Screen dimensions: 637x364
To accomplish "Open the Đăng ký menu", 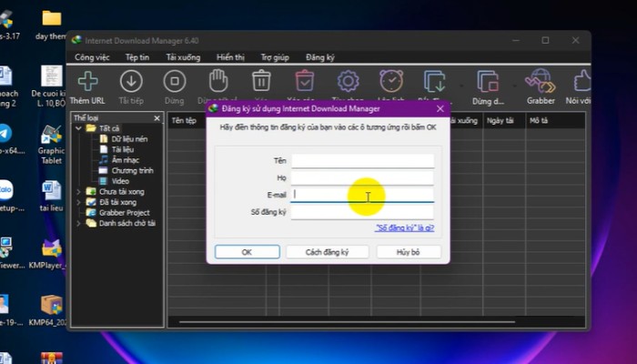I will [320, 57].
